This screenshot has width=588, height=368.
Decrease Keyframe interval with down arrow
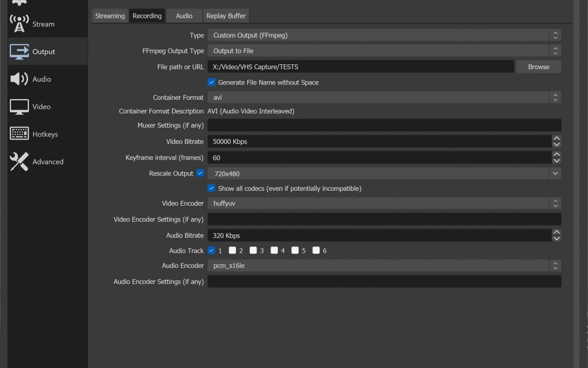point(556,161)
